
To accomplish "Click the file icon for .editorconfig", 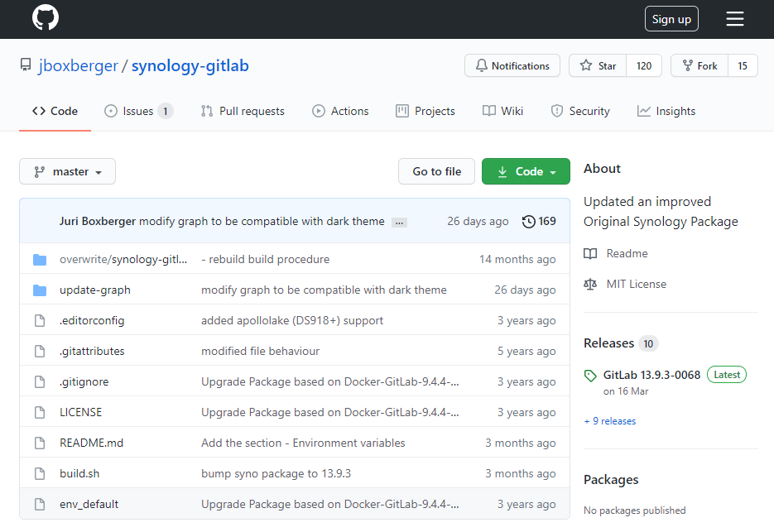I will click(x=40, y=321).
